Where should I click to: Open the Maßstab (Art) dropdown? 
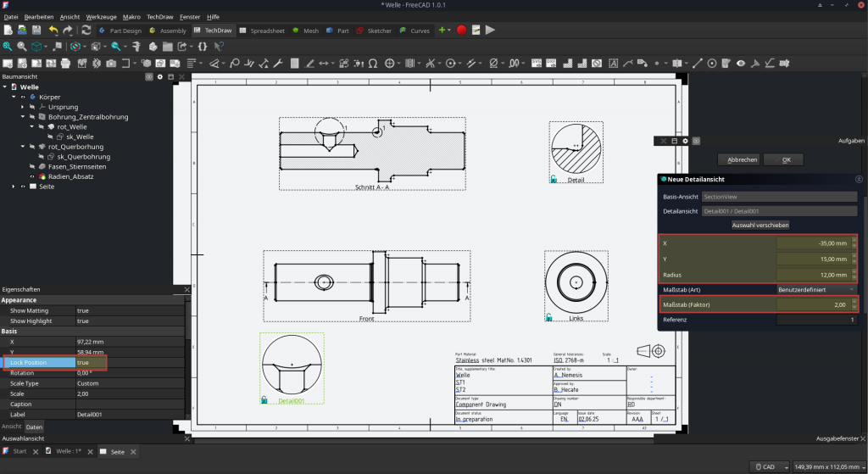[x=817, y=289]
